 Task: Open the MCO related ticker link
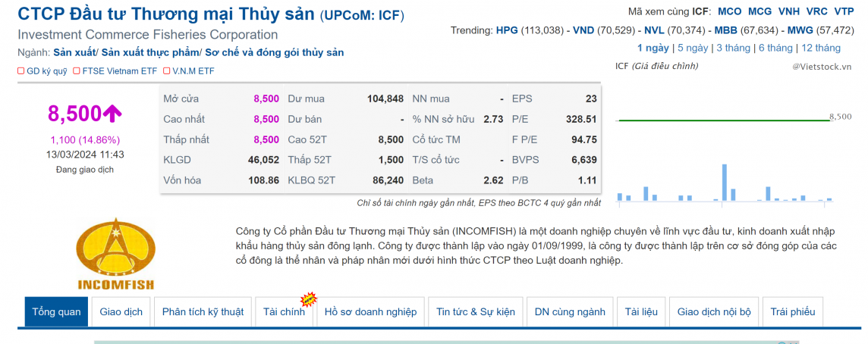(x=729, y=11)
